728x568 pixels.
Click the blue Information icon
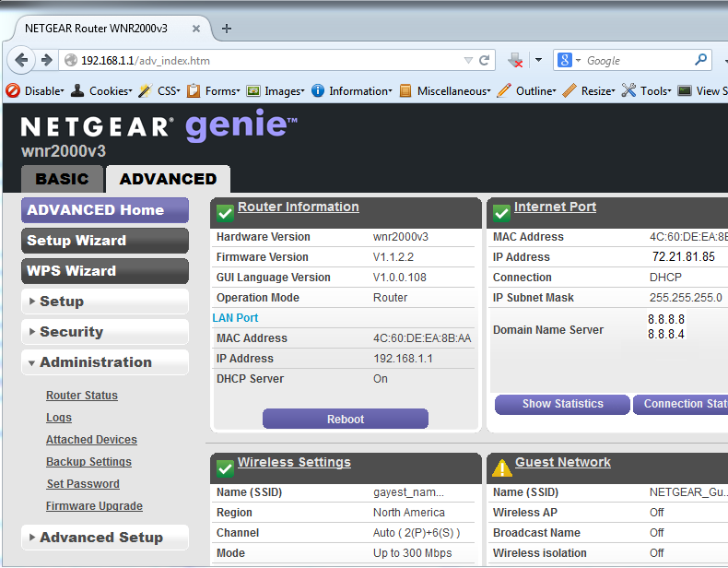coord(318,90)
